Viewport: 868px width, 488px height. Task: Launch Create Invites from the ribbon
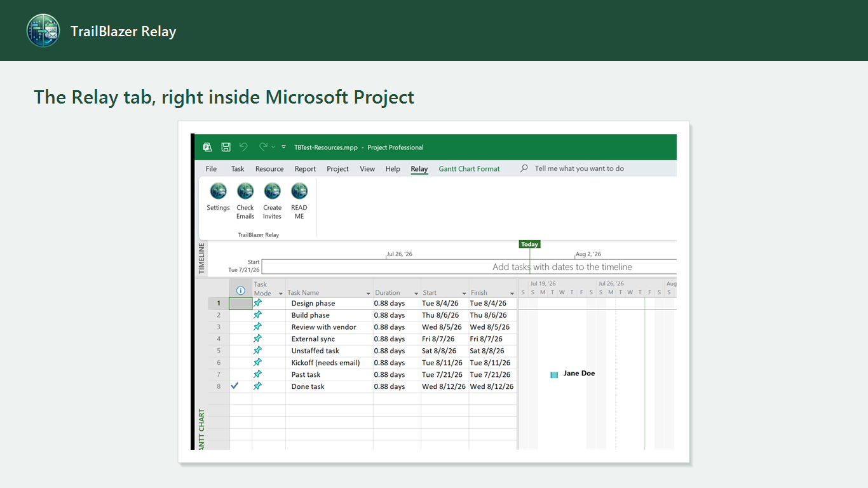[273, 201]
